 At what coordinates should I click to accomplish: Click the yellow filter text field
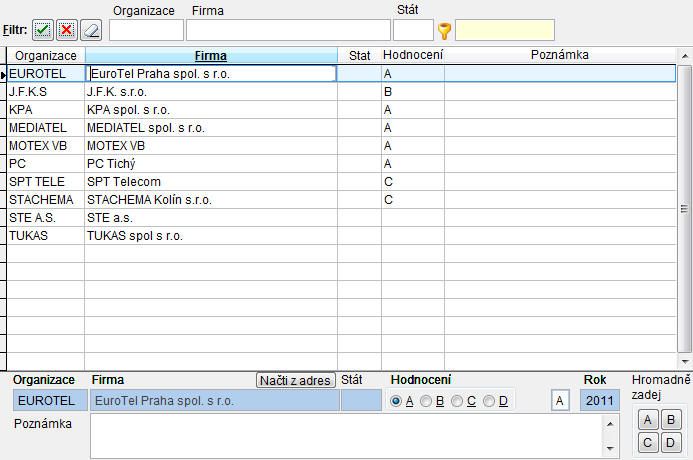point(505,30)
